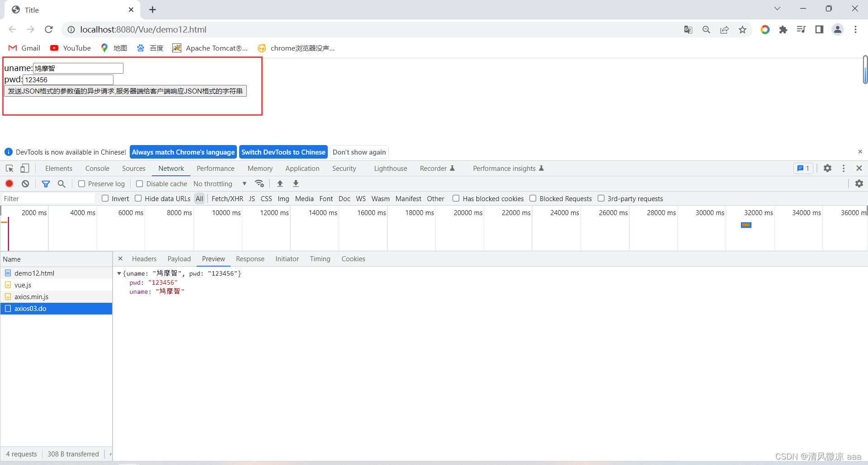Click the send JSON async request button
This screenshot has height=465, width=868.
126,91
